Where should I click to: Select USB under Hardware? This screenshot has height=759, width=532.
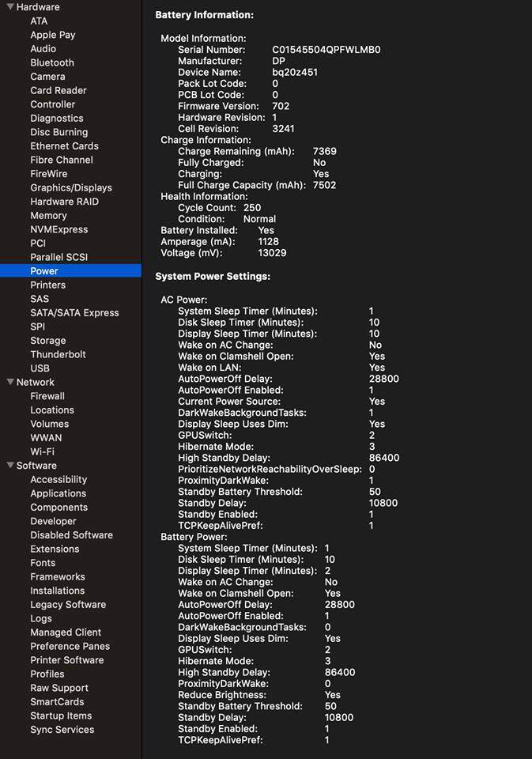point(40,368)
